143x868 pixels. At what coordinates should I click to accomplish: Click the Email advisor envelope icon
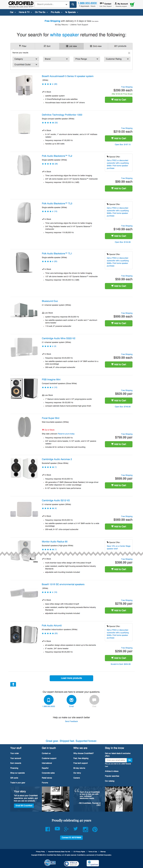(x=71, y=700)
